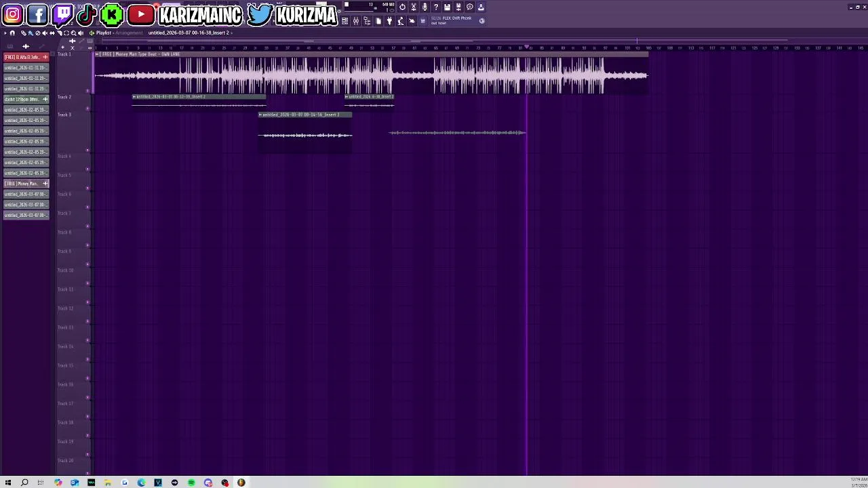Click the Track 10 header label

(x=65, y=270)
